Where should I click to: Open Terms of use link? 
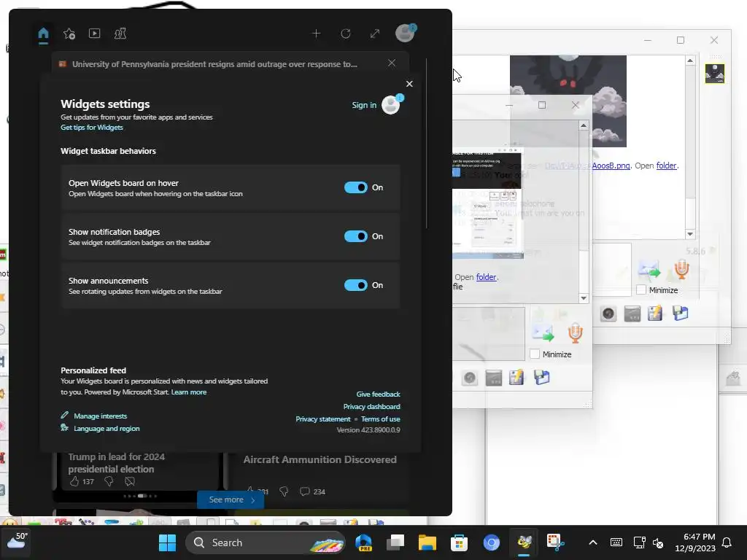point(380,419)
